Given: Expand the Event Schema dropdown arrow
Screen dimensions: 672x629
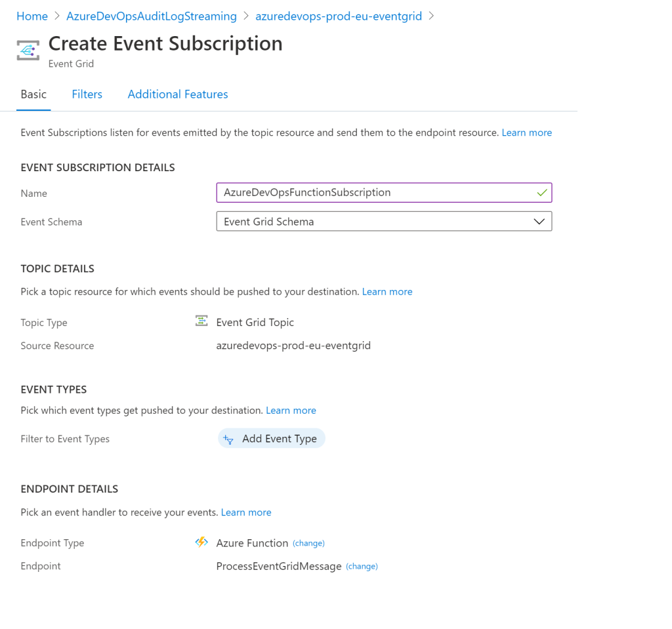Looking at the screenshot, I should coord(539,222).
